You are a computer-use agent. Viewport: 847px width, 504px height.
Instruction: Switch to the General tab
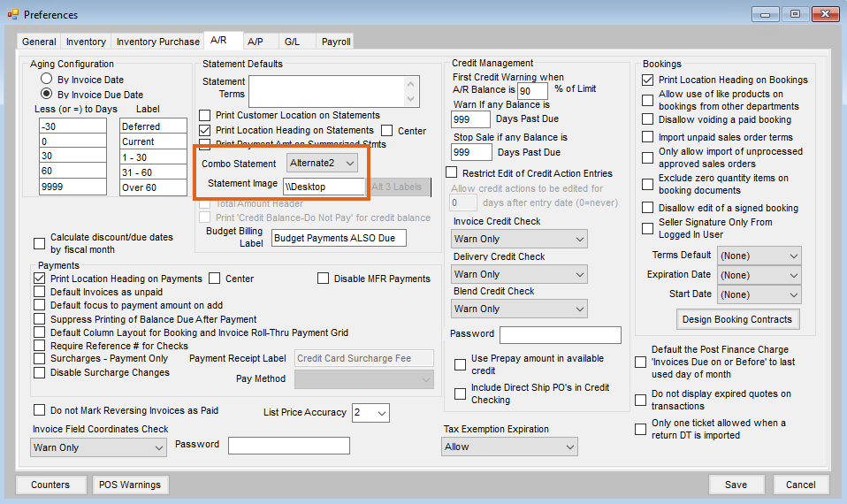[39, 42]
